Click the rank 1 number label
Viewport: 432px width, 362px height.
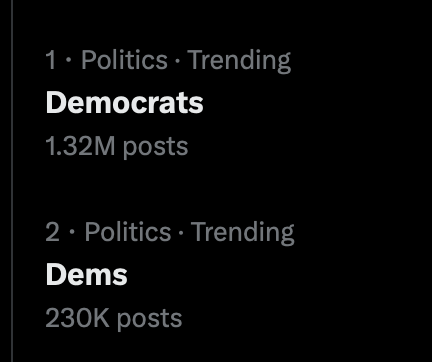(x=50, y=60)
